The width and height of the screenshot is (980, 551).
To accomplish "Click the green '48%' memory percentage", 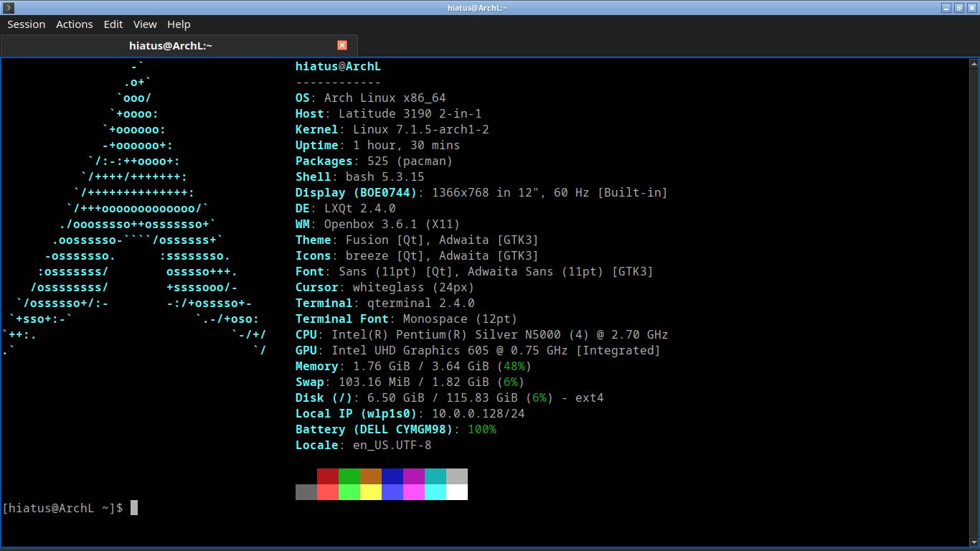I will 514,367.
